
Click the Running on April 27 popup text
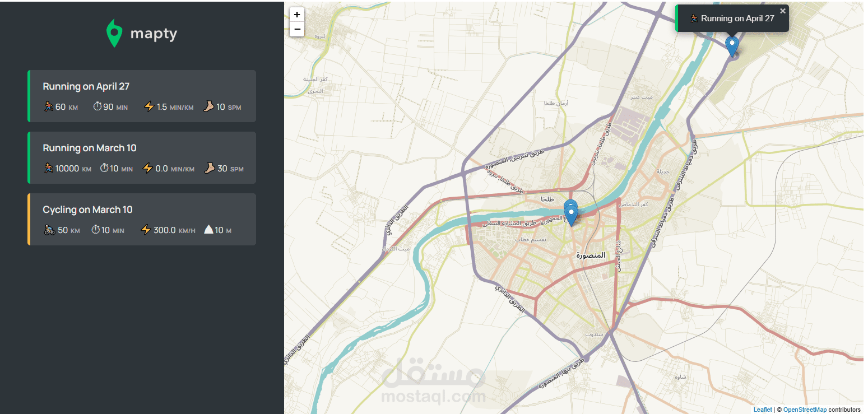737,18
